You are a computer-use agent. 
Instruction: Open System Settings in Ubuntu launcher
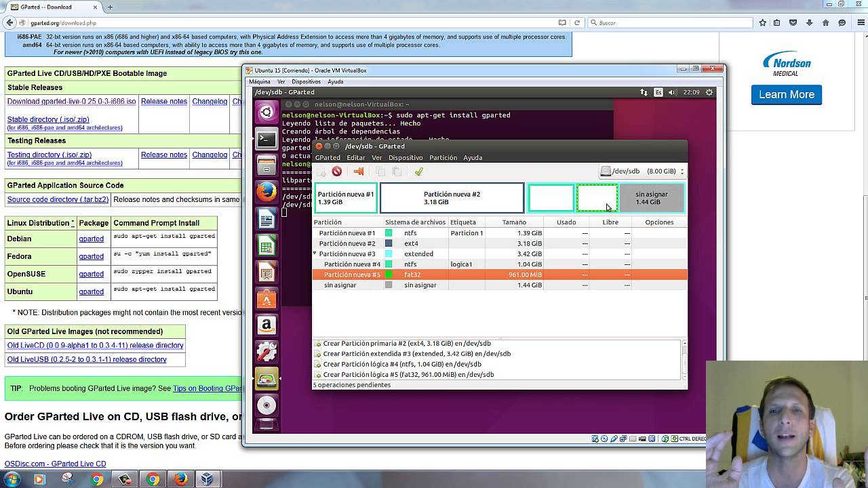267,352
